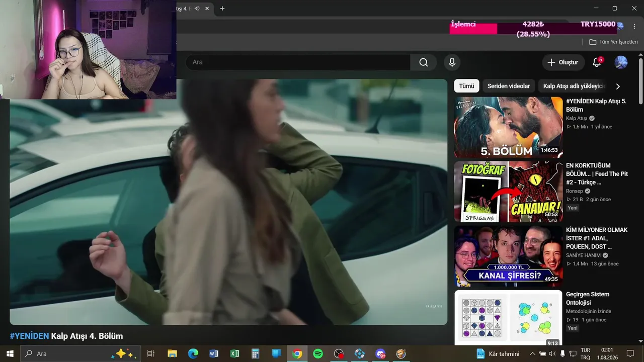Open the Metodolojinin İzinde channel link
This screenshot has height=362, width=644.
tap(589, 311)
